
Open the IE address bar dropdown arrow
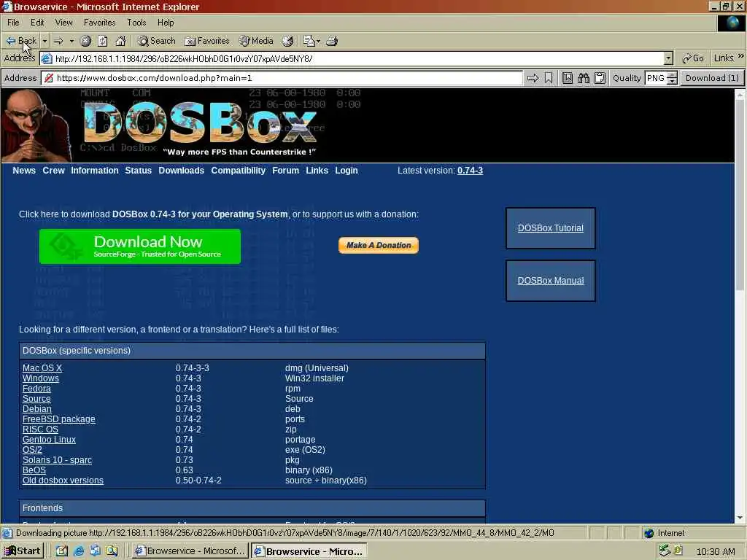668,58
